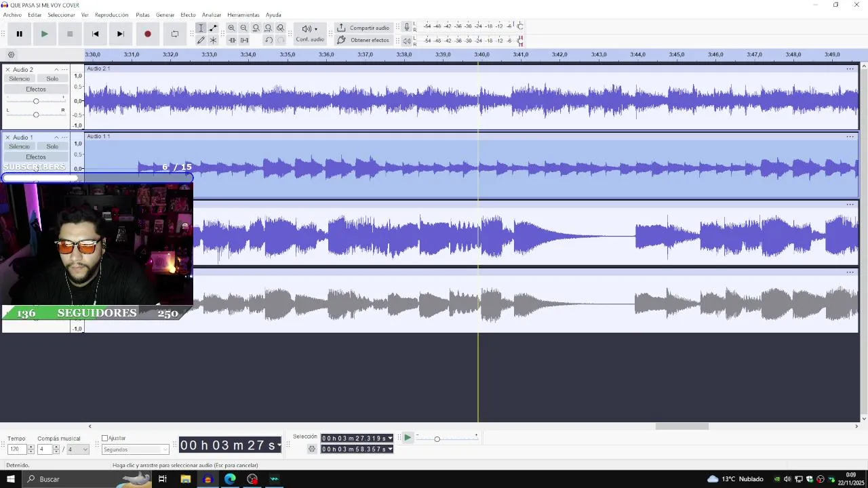Skip to the end of the project
Screen dimensions: 868x488
pyautogui.click(x=120, y=34)
